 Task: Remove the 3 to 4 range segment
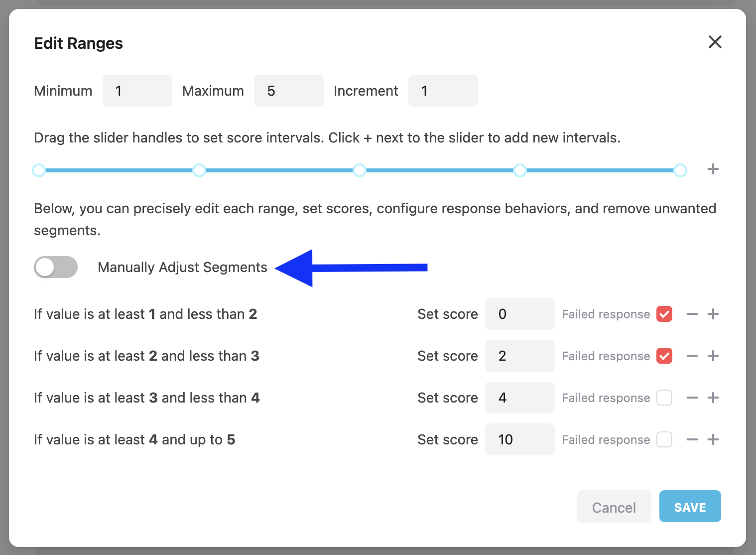coord(692,398)
